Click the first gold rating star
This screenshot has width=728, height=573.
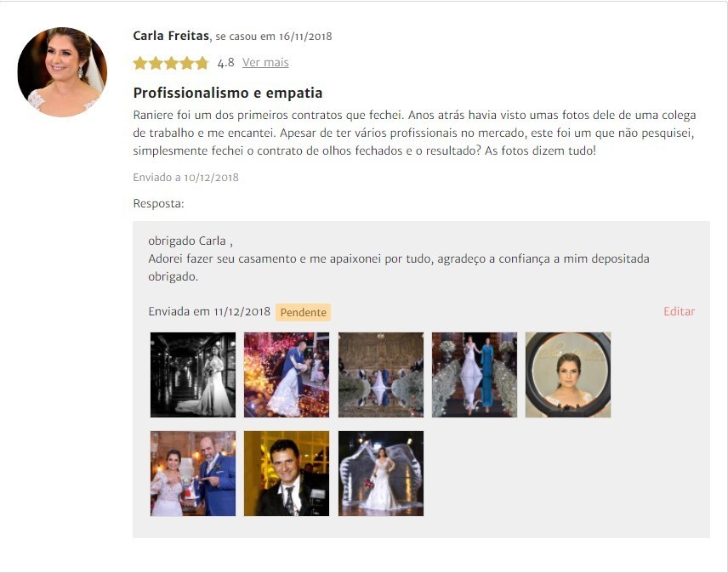point(140,63)
